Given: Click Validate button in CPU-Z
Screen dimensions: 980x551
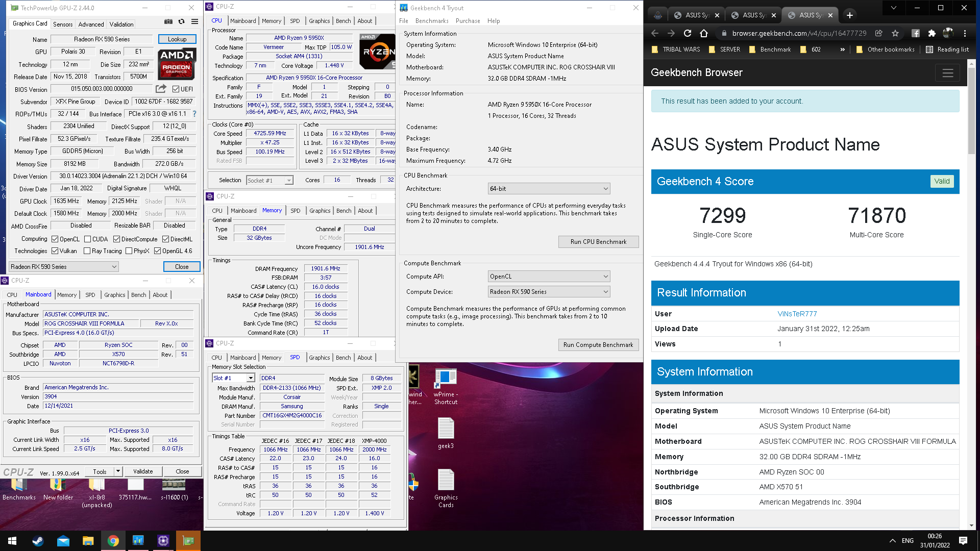Looking at the screenshot, I should (x=143, y=471).
